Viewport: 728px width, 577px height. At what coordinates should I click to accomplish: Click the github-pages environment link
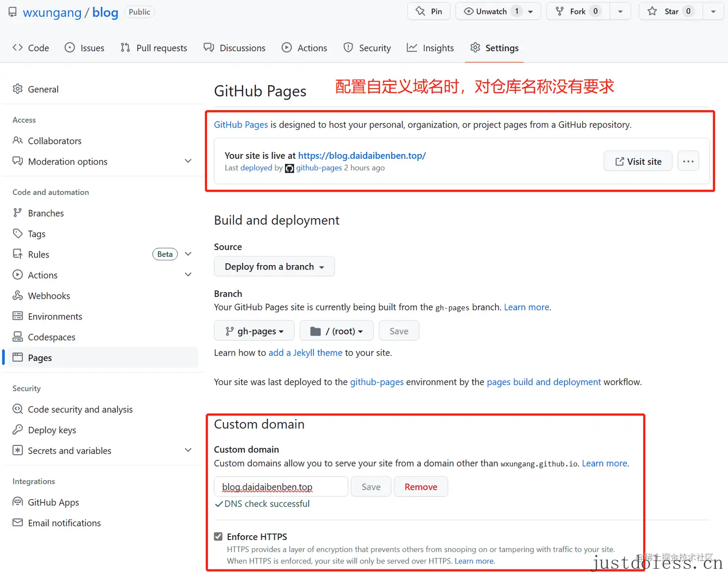click(x=377, y=382)
